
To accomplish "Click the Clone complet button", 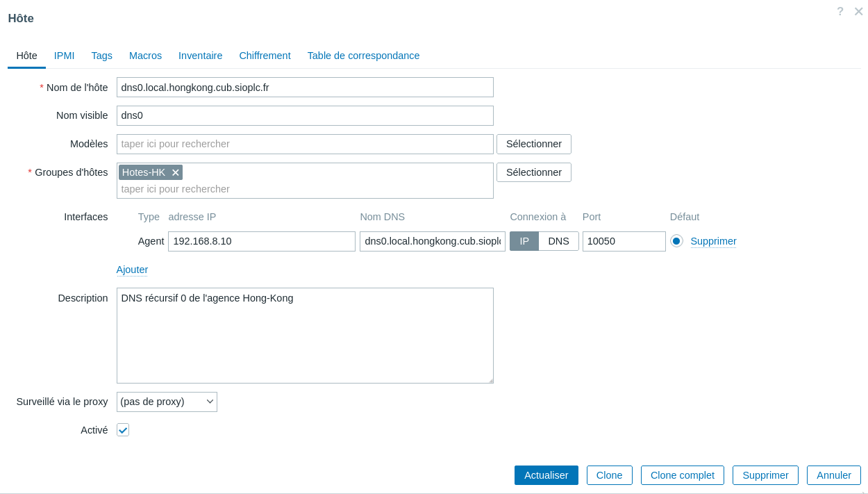I will (682, 475).
